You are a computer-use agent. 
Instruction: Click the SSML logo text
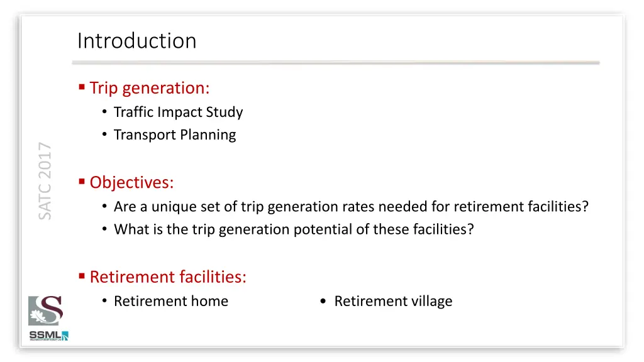coord(45,335)
